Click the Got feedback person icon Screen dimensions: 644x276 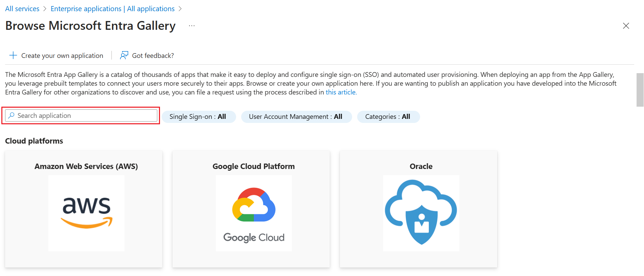point(124,55)
